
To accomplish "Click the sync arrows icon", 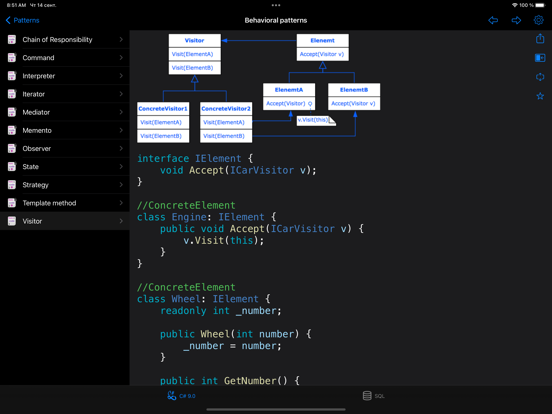I will tap(540, 77).
